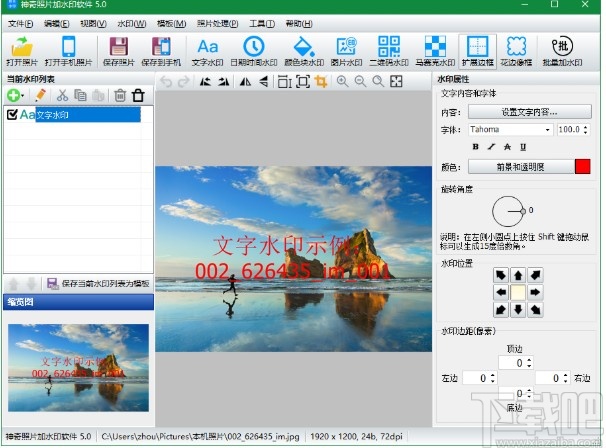
Task: Click 设置文字内容... button
Action: 529,112
